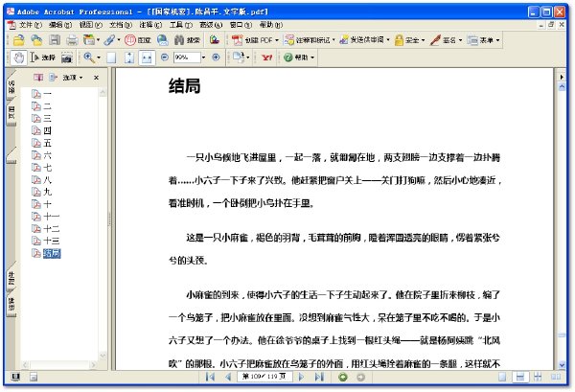Select bookmark 一 in the bookmarks panel

[x=47, y=94]
